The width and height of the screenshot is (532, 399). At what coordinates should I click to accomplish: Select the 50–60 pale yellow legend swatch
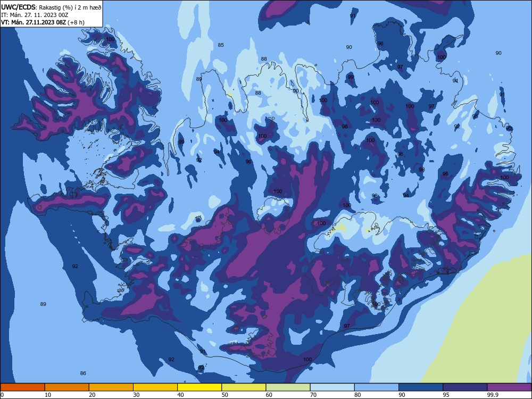click(244, 387)
